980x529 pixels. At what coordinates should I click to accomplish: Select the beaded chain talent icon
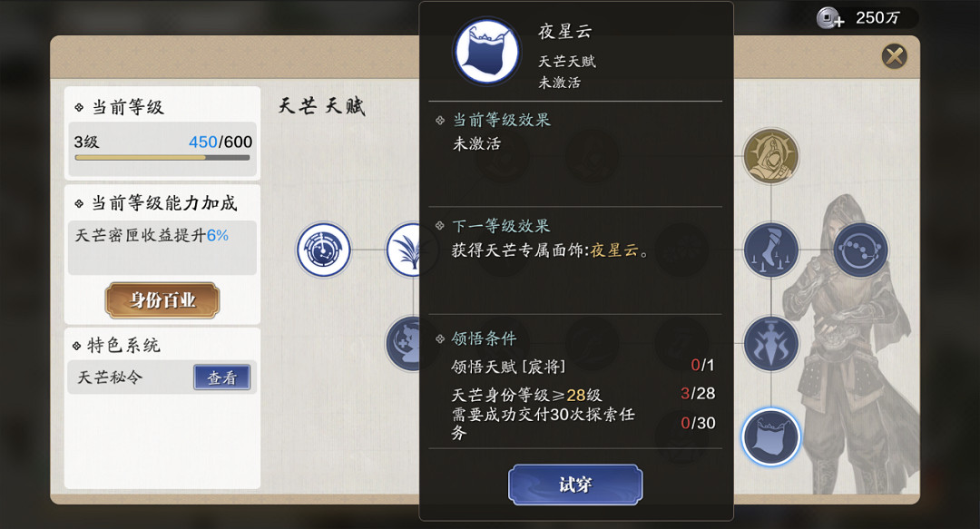860,250
